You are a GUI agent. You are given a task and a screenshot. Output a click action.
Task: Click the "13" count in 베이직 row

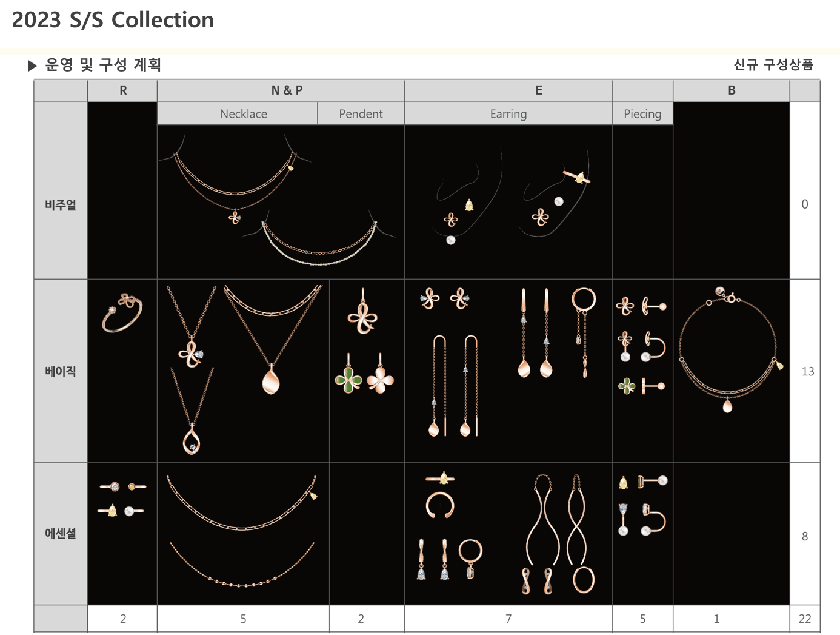(807, 371)
